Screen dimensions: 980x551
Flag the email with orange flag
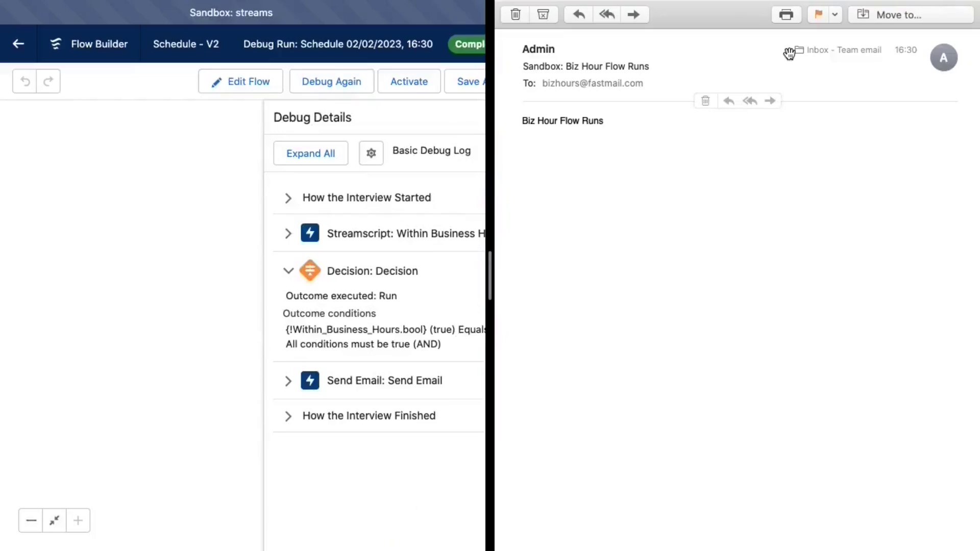818,14
